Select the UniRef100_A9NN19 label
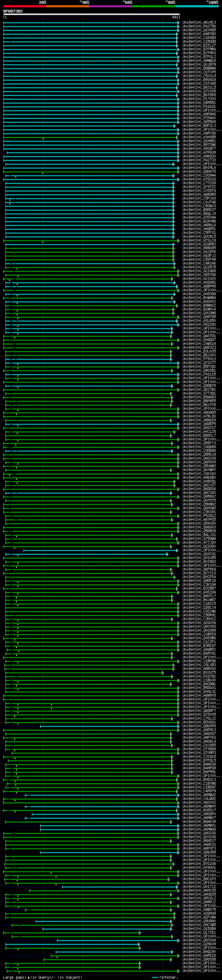222x980 pixels. [x=199, y=60]
